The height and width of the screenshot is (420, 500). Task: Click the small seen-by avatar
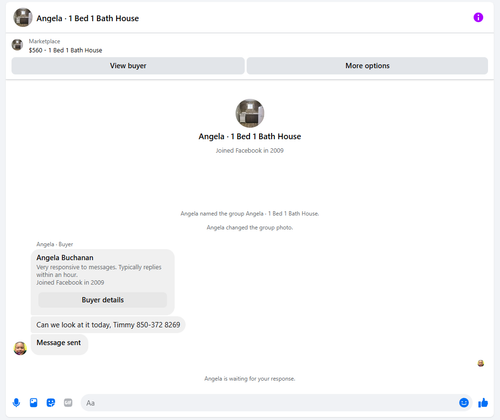(x=481, y=363)
